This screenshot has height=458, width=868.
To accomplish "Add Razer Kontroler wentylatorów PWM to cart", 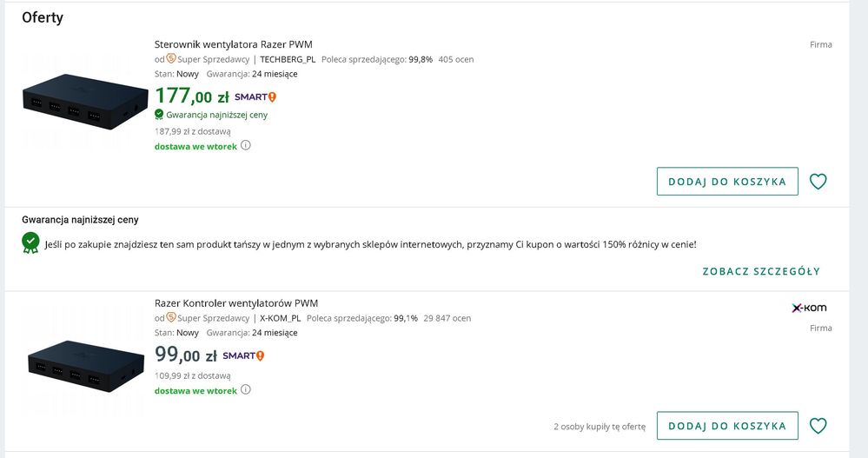I will click(726, 426).
